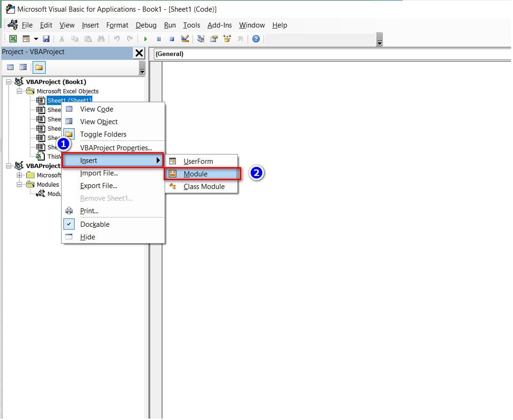
Task: Click the View Microsoft Excel toolbar icon
Action: pos(13,39)
